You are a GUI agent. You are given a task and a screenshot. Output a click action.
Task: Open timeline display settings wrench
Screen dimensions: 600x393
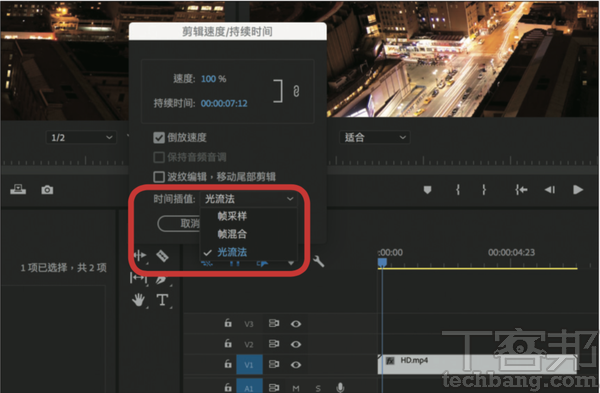point(318,261)
